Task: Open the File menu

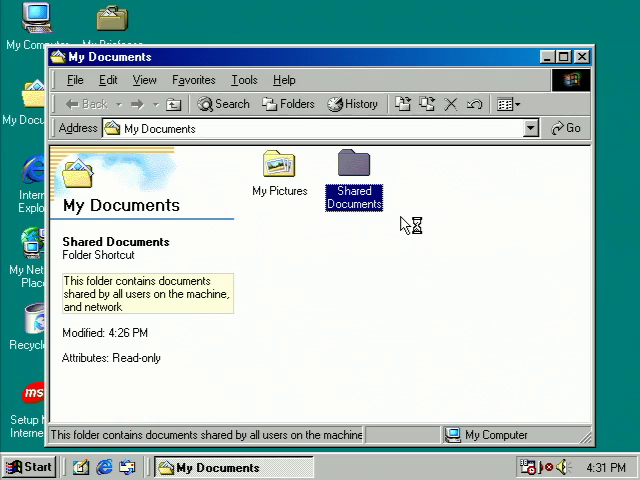Action: [75, 80]
